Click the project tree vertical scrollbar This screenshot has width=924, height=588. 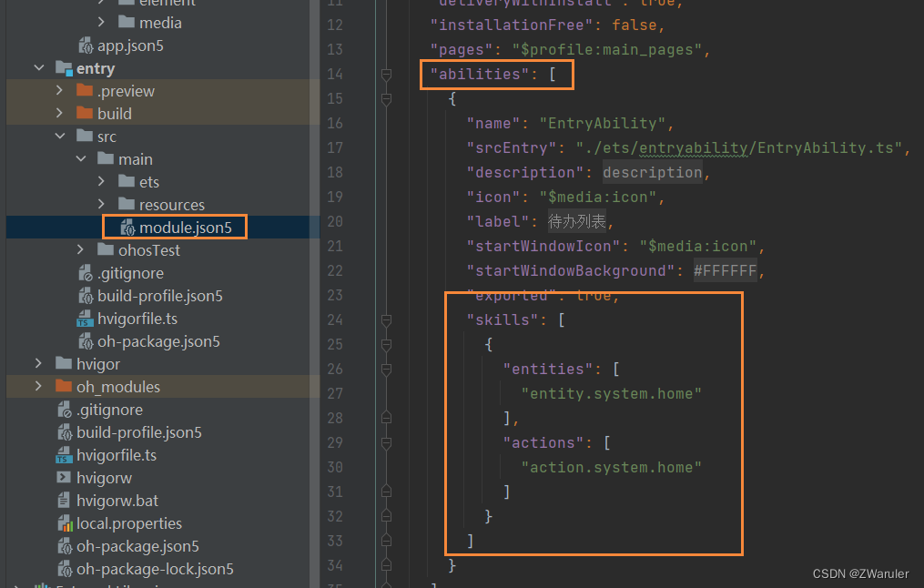pyautogui.click(x=315, y=293)
